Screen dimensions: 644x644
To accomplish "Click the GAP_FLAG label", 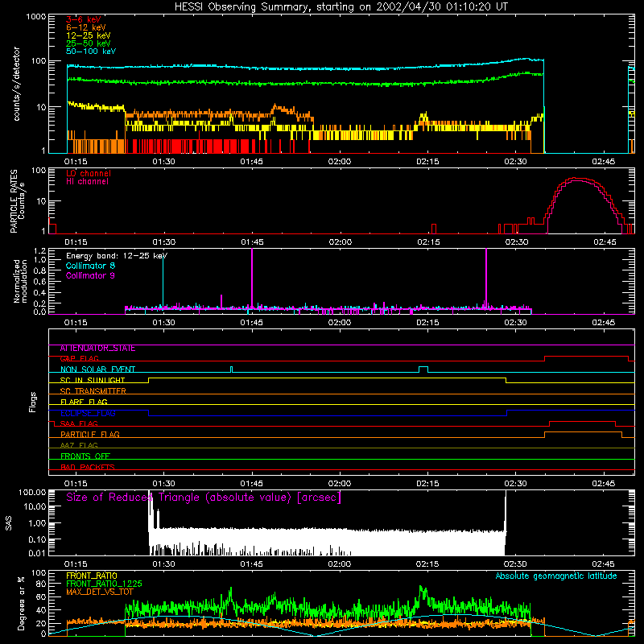I will (79, 358).
